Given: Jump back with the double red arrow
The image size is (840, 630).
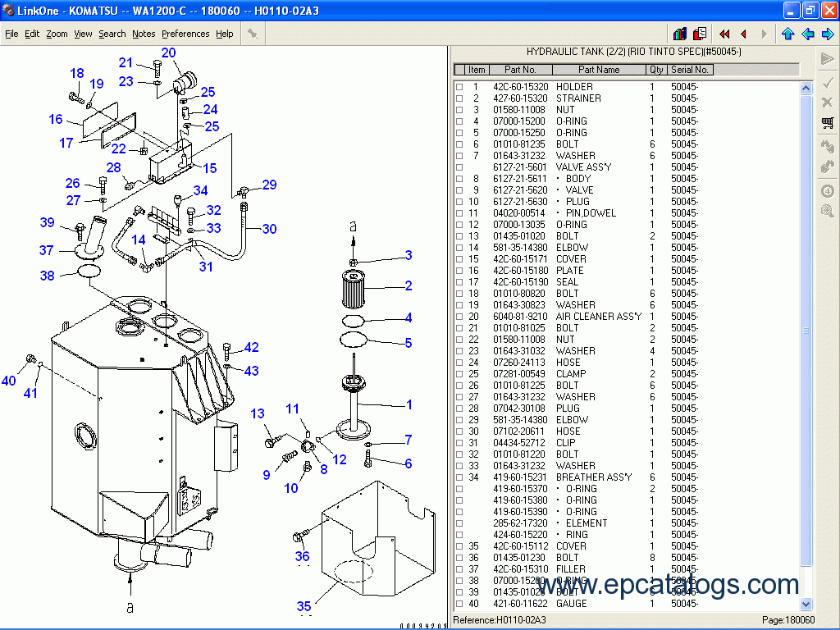Looking at the screenshot, I should [x=724, y=34].
